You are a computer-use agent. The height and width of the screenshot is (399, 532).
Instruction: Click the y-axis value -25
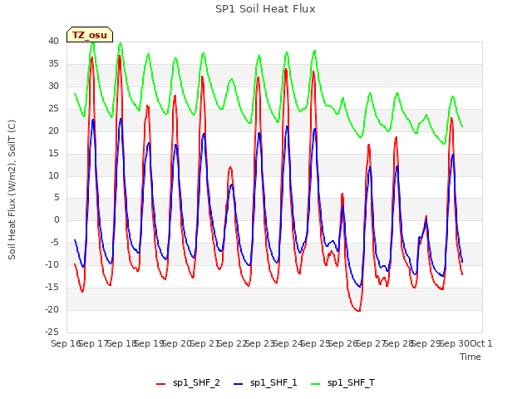tap(52, 332)
